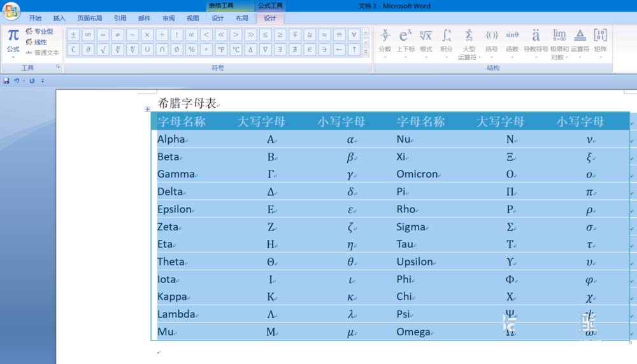Undo last action in quick access toolbar
The height and width of the screenshot is (364, 637).
[x=17, y=81]
